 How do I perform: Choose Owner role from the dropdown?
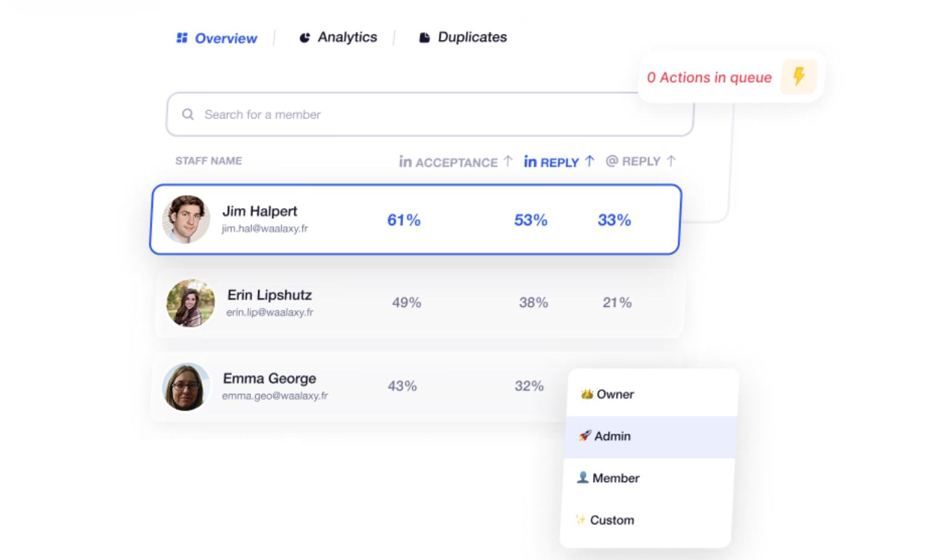[x=652, y=394]
